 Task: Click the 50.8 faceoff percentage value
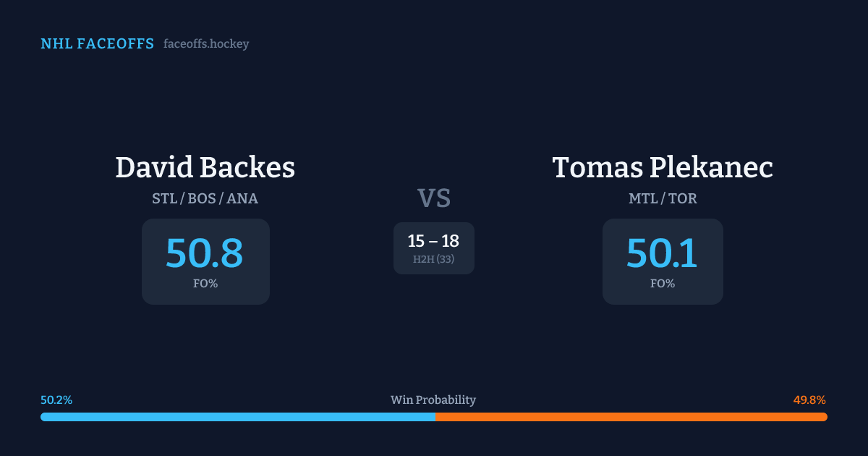pos(205,253)
